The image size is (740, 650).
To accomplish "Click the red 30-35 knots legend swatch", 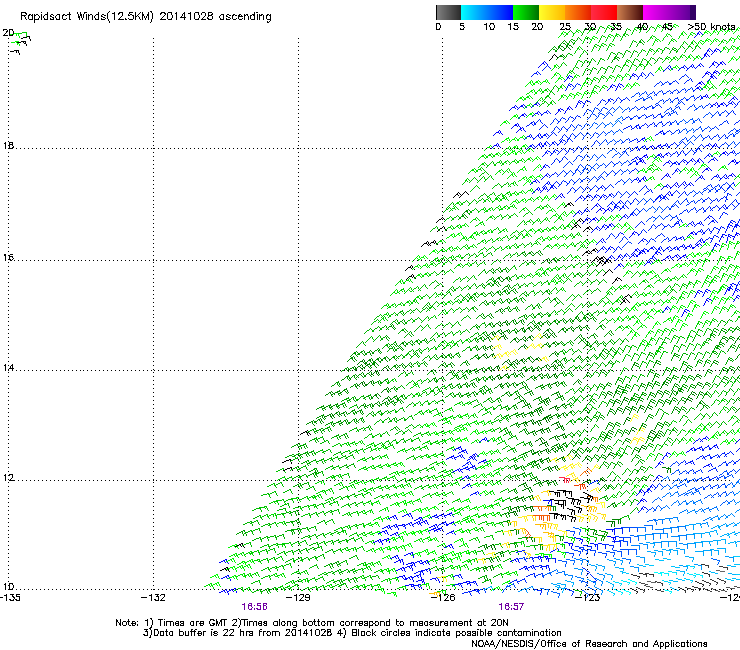I will tap(604, 13).
